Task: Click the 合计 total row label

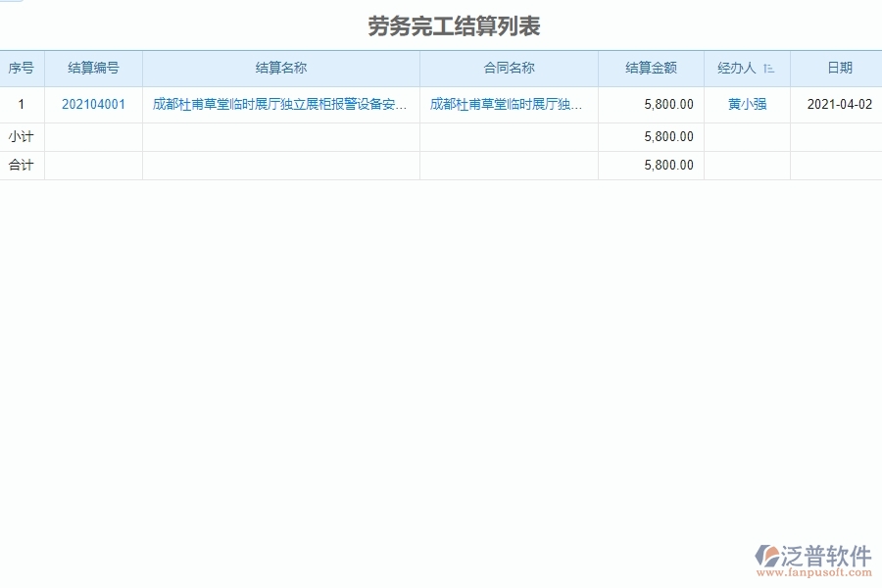Action: 21,165
